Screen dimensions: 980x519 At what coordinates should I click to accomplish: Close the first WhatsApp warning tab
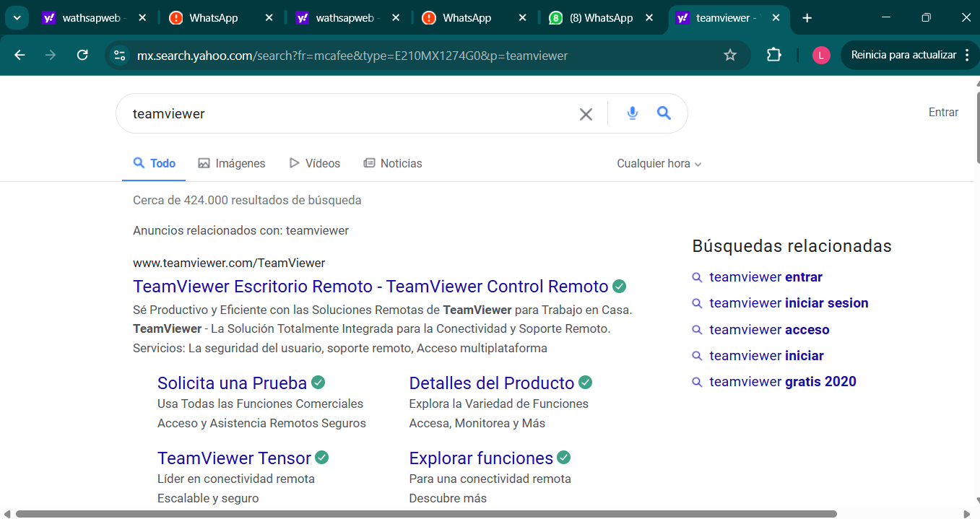click(x=269, y=18)
